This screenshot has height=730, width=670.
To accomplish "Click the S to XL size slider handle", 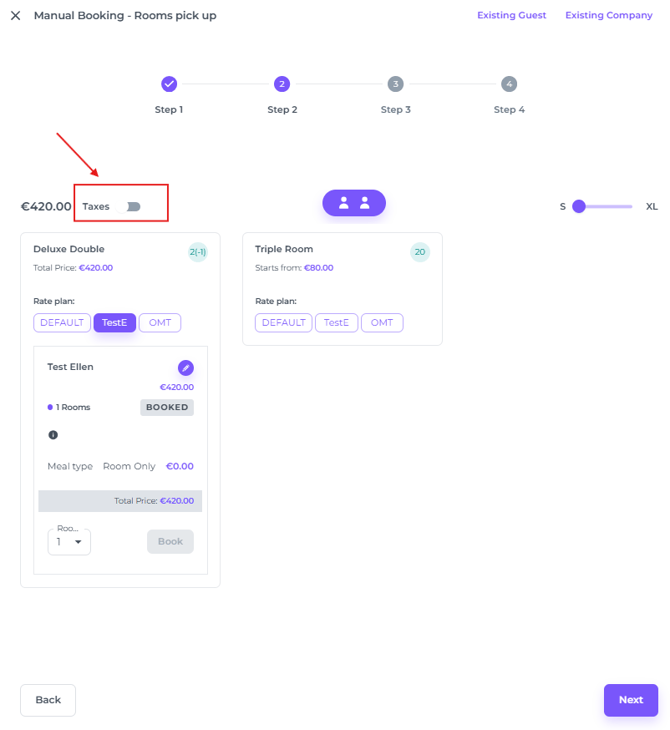I will pos(578,206).
